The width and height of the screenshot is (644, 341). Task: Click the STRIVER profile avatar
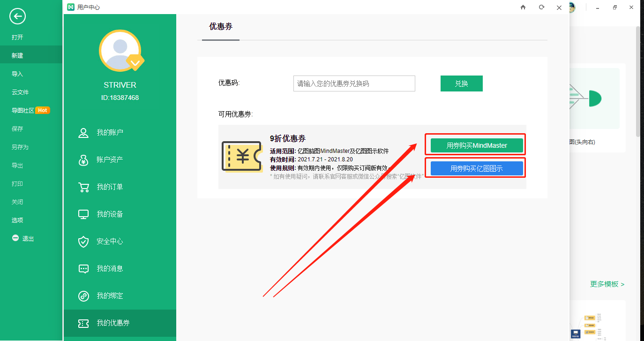pyautogui.click(x=120, y=50)
